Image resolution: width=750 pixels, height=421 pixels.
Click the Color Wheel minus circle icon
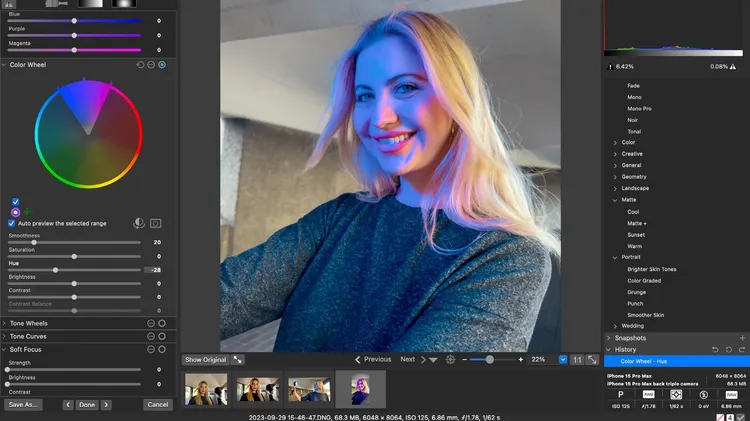click(x=151, y=65)
